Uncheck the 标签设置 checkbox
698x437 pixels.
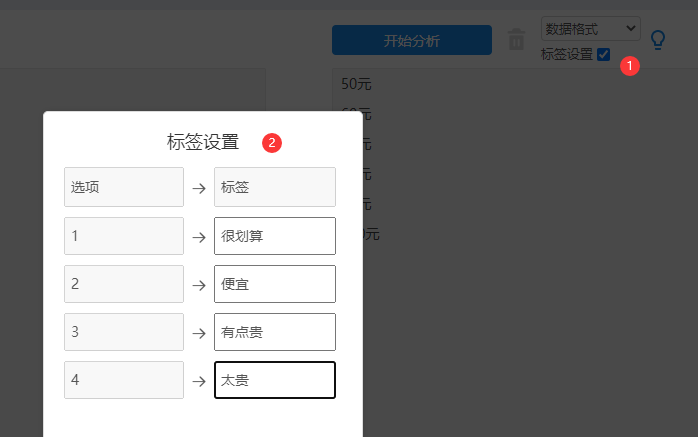(x=603, y=55)
